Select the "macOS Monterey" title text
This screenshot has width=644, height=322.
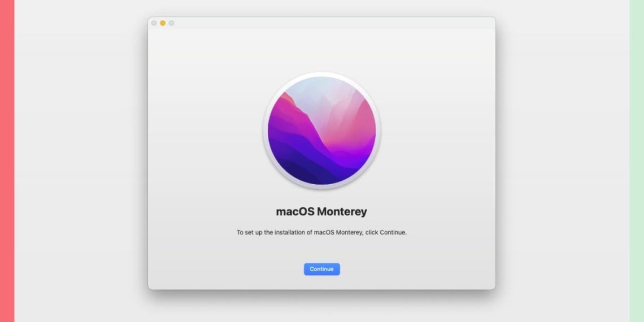pyautogui.click(x=321, y=212)
